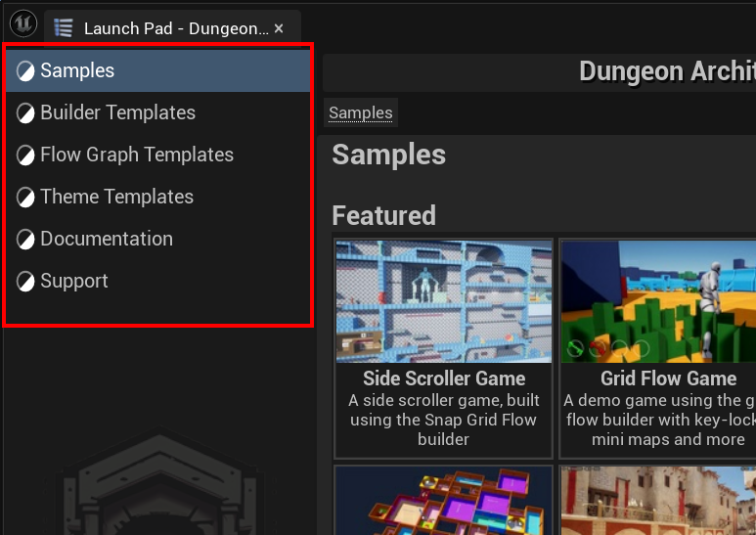Click the Side Scroller Game title
This screenshot has width=756, height=535.
(444, 379)
